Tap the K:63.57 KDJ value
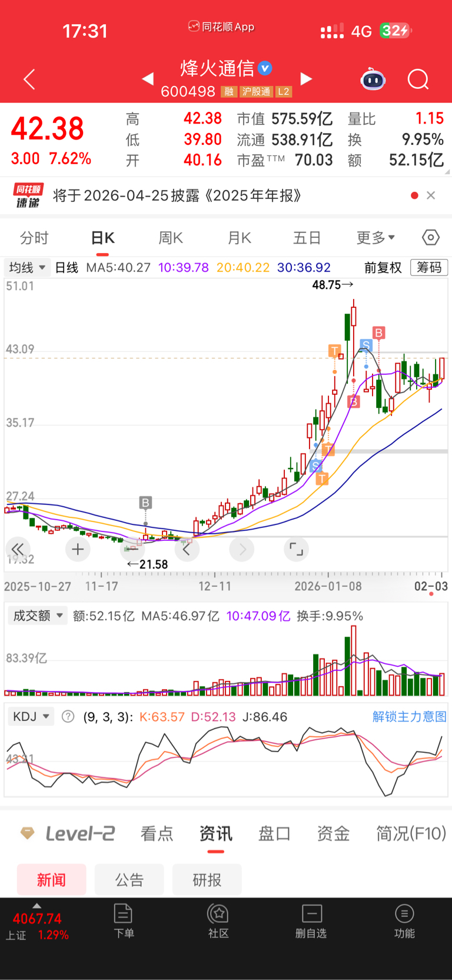 point(162,717)
